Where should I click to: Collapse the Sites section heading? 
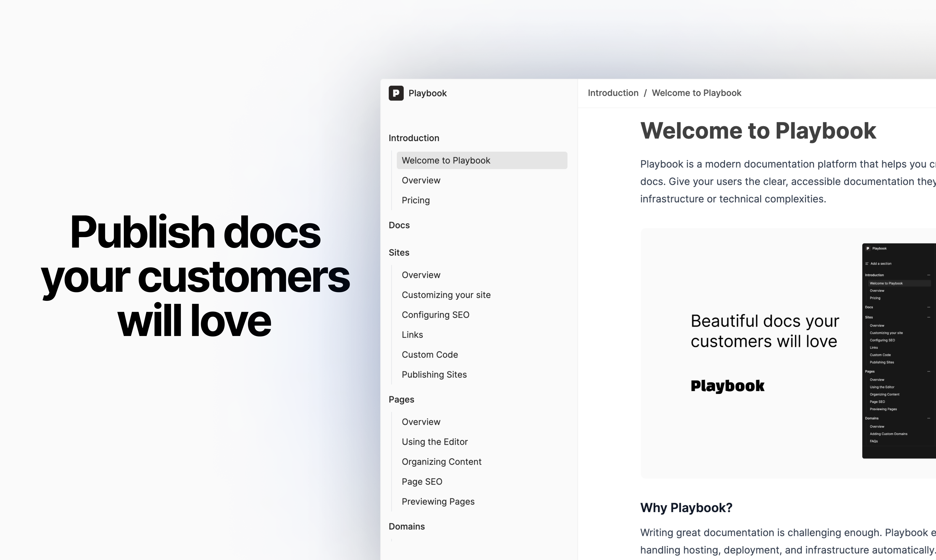click(x=399, y=252)
